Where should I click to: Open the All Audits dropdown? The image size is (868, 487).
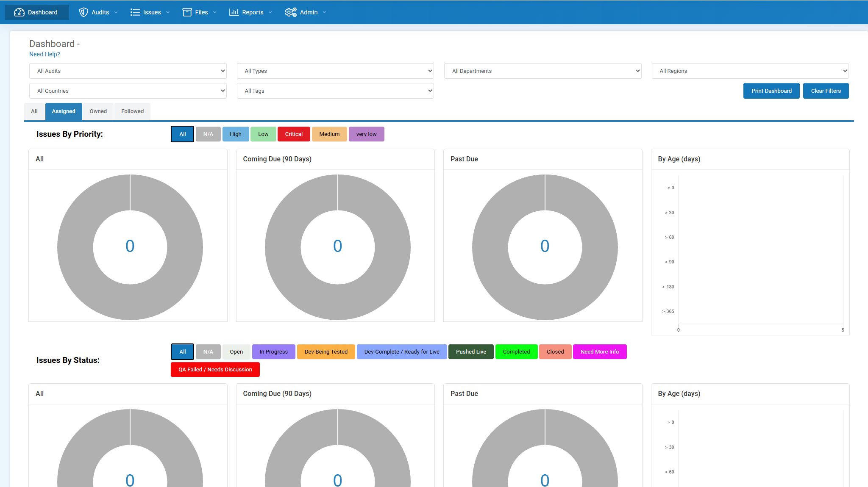click(x=128, y=71)
